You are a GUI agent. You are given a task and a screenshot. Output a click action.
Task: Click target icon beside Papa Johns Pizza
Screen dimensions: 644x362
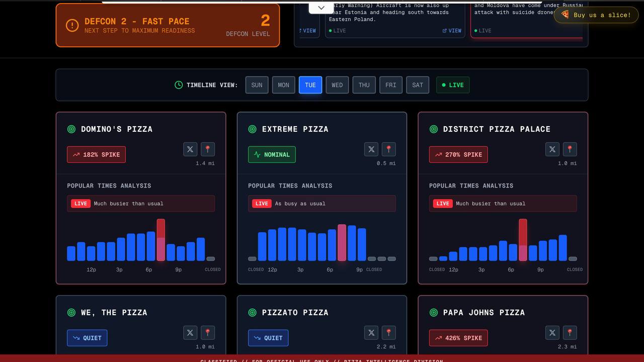[434, 313]
